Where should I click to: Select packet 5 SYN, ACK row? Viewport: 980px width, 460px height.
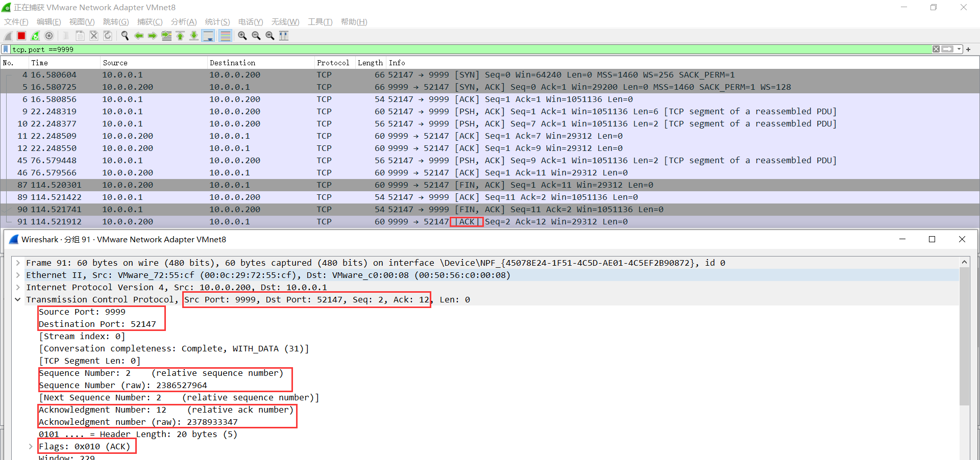(490, 87)
